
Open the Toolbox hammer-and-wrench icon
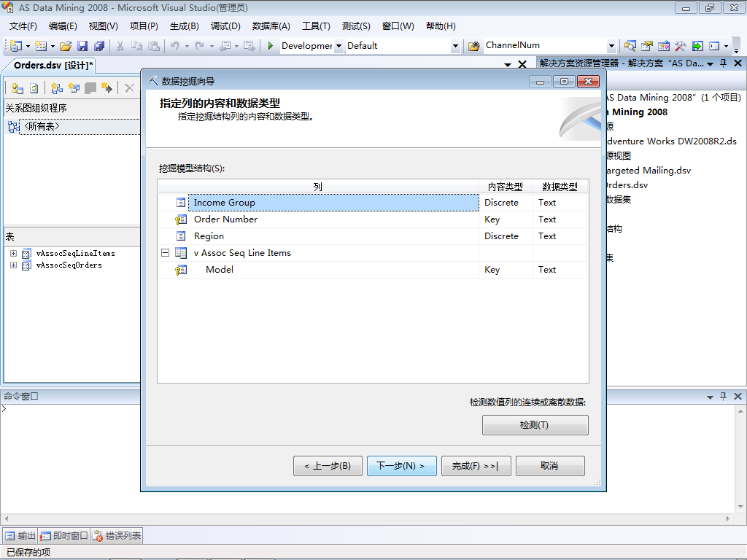click(681, 46)
